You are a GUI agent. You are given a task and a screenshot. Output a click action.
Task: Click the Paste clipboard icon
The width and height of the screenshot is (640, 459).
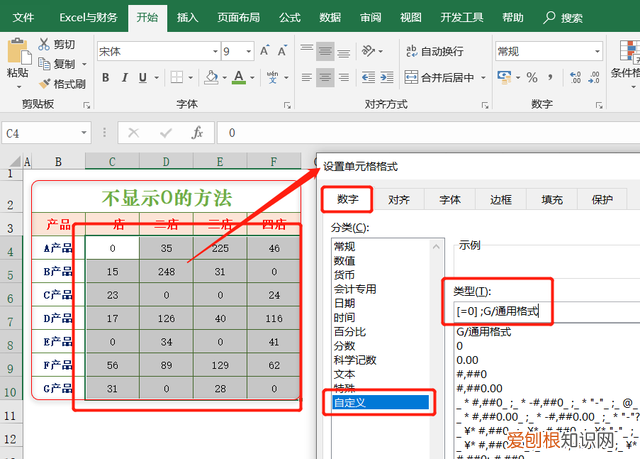pos(19,51)
